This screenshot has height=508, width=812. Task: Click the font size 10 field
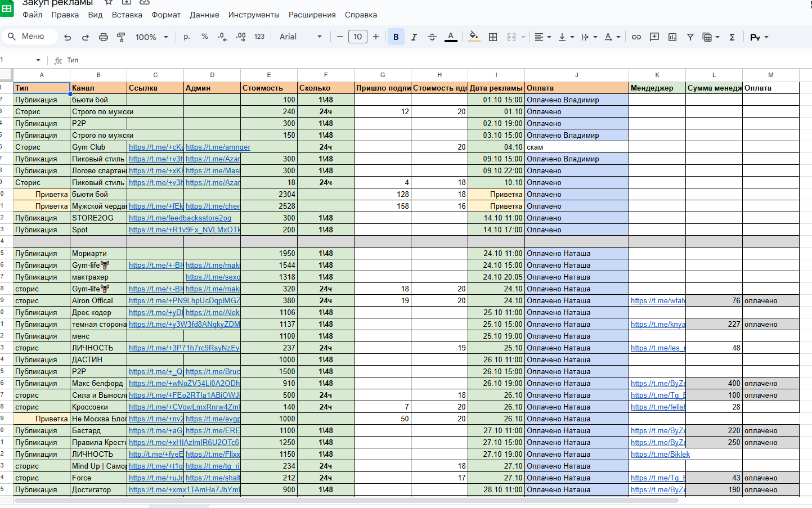pyautogui.click(x=358, y=37)
